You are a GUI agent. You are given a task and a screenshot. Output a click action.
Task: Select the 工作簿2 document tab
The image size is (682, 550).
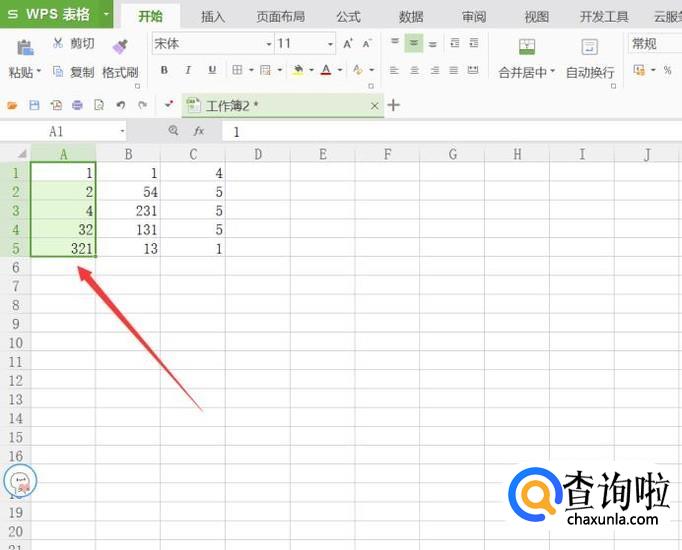pos(283,106)
